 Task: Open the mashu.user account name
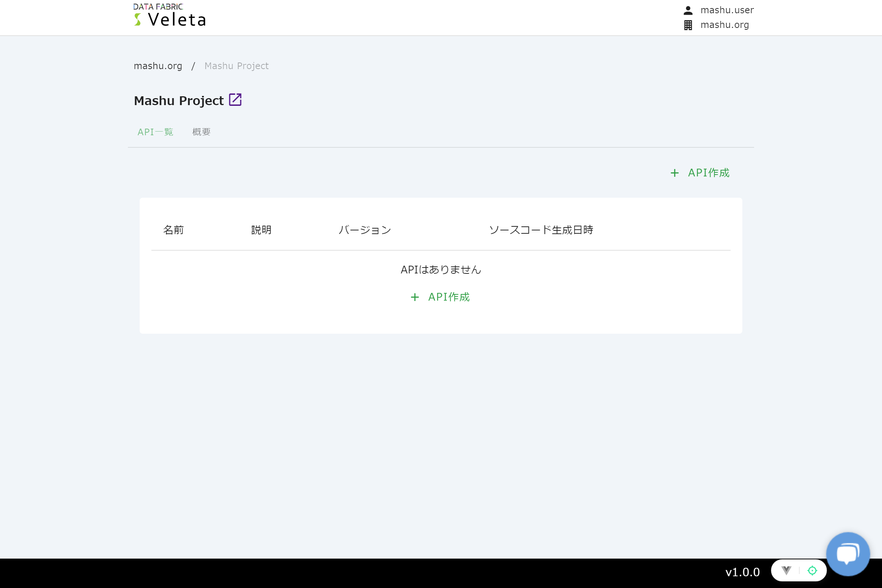pos(727,10)
